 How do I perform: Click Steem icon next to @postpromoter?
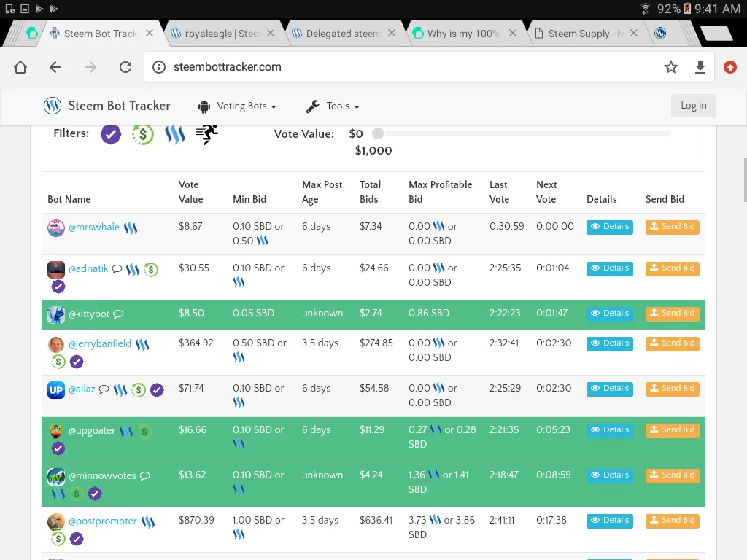[148, 522]
